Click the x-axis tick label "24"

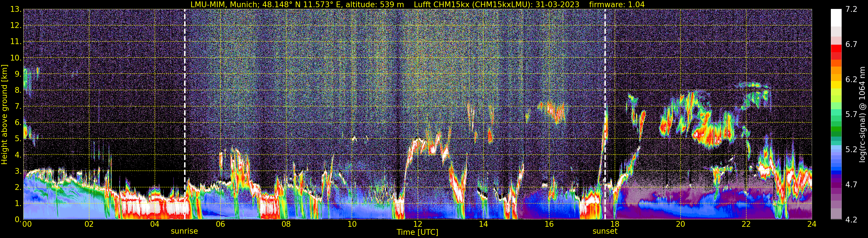(812, 224)
